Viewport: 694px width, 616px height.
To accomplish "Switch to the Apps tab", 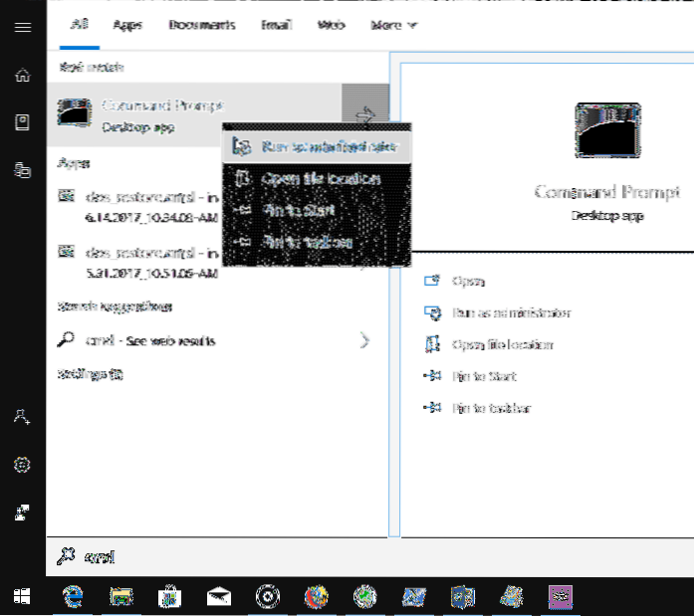I will (x=127, y=25).
